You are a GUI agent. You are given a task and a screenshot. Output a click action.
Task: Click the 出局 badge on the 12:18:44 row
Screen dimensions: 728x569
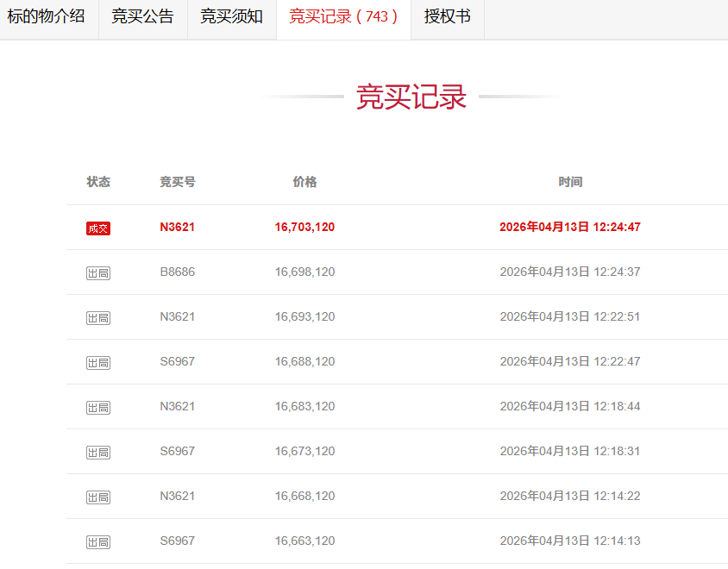[97, 406]
